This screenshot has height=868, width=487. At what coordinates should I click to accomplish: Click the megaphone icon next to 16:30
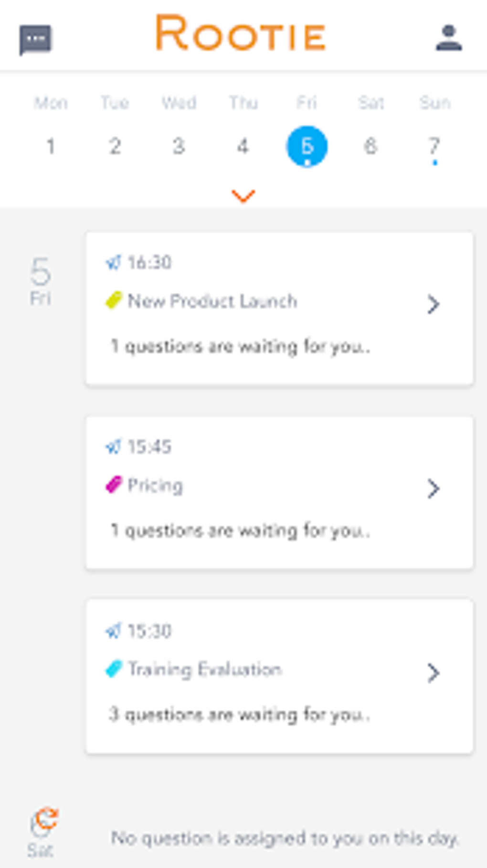(114, 262)
